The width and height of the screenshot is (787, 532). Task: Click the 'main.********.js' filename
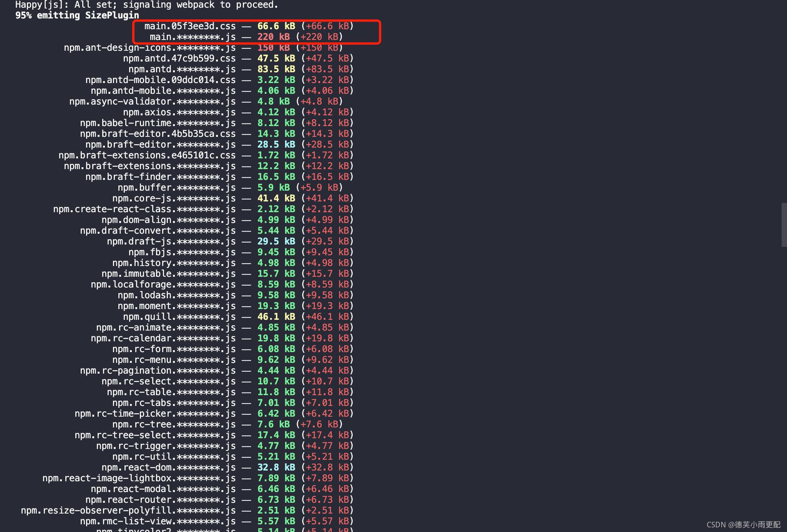tap(193, 37)
